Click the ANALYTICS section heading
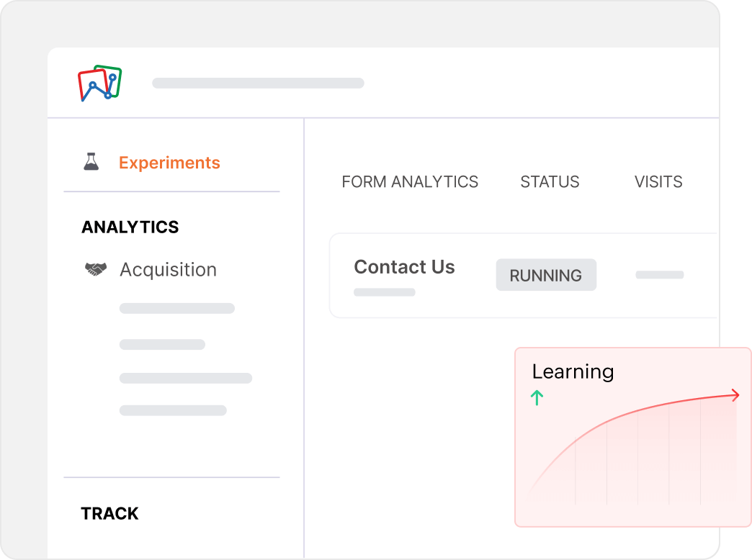The width and height of the screenshot is (752, 560). click(x=130, y=227)
